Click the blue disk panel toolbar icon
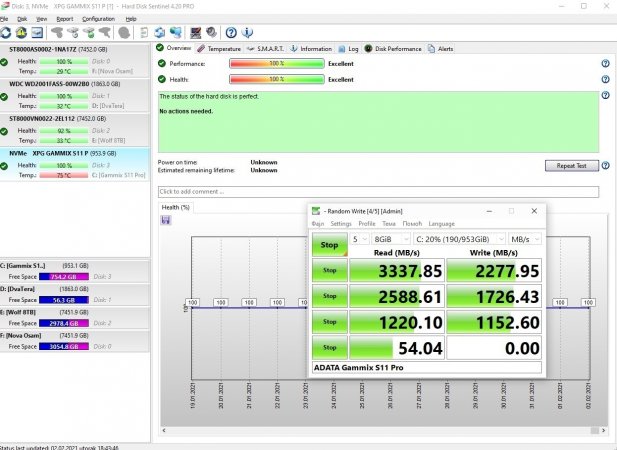The width and height of the screenshot is (617, 450). pyautogui.click(x=37, y=33)
